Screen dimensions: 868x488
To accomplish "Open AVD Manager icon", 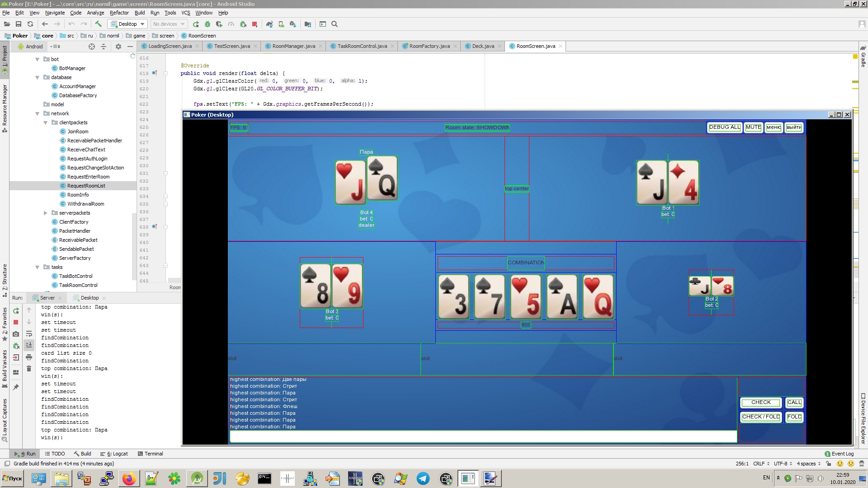I will [x=281, y=24].
